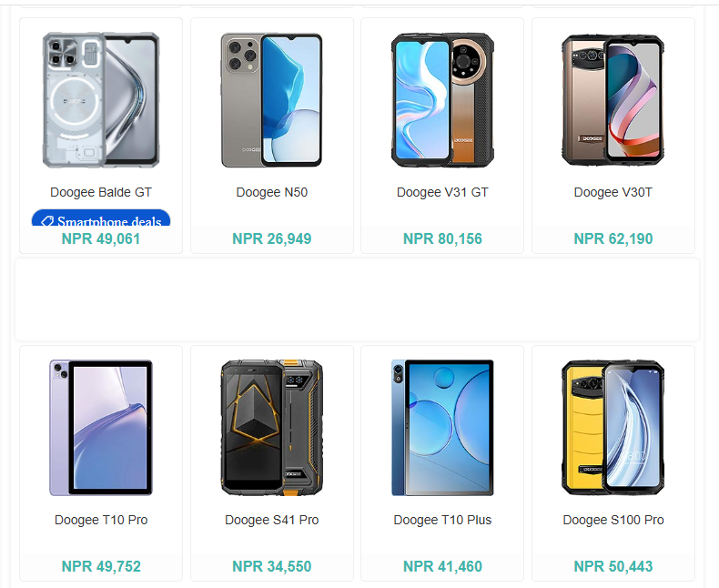Image resolution: width=719 pixels, height=588 pixels.
Task: Open the Doogee S41 Pro title link
Action: (271, 520)
